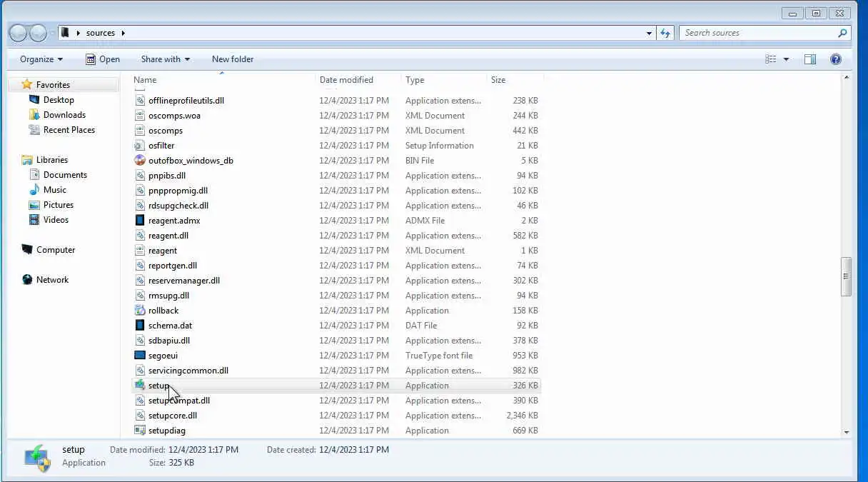
Task: Click the reagent.admx file icon
Action: pyautogui.click(x=140, y=221)
